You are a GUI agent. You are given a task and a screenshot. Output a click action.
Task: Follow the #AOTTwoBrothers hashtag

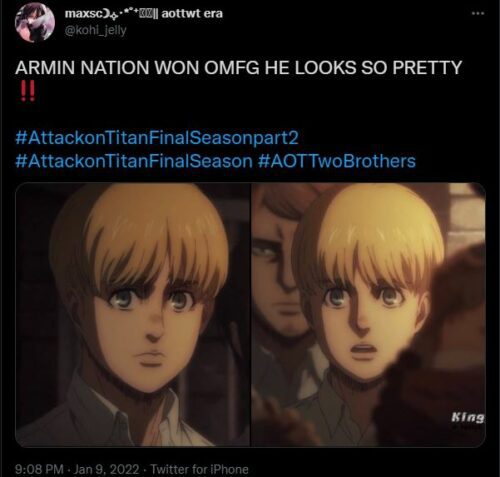337,161
